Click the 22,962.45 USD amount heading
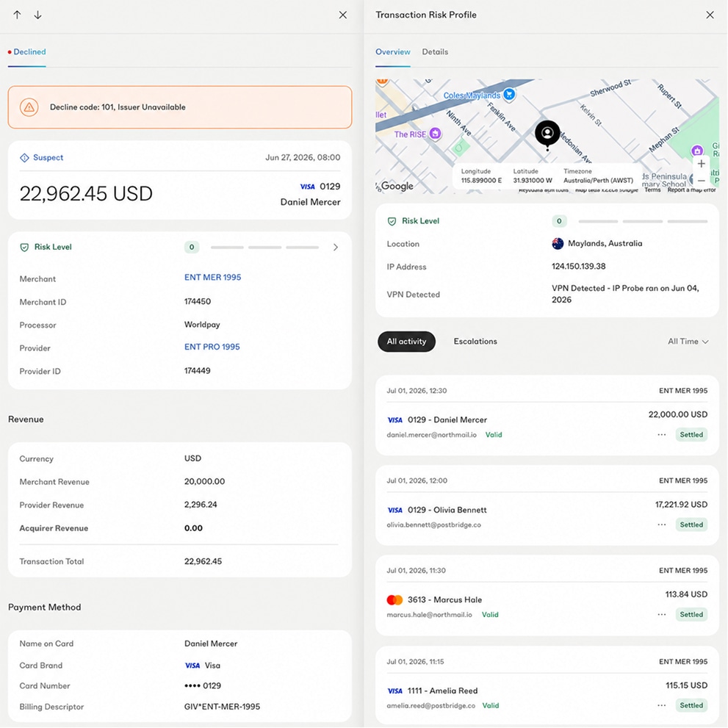 (86, 194)
